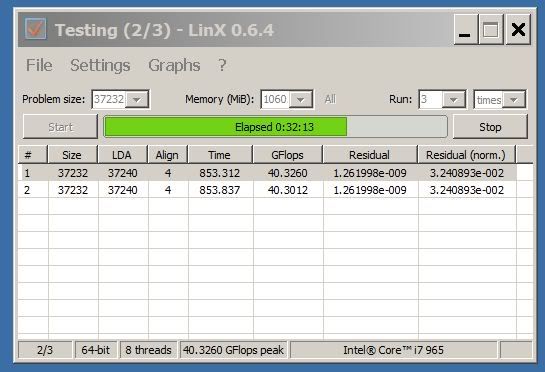
Task: Click the Stop button
Action: tap(490, 127)
